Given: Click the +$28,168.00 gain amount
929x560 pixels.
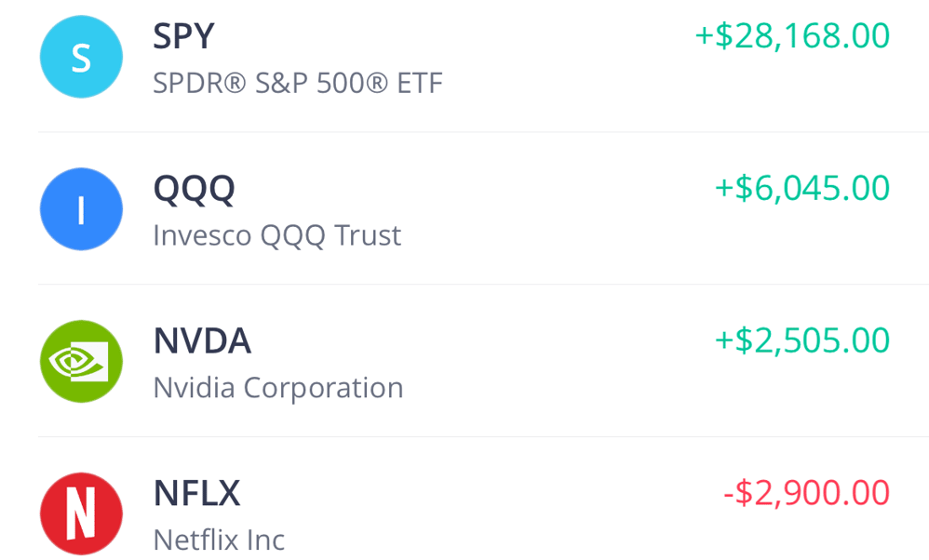Looking at the screenshot, I should [792, 36].
